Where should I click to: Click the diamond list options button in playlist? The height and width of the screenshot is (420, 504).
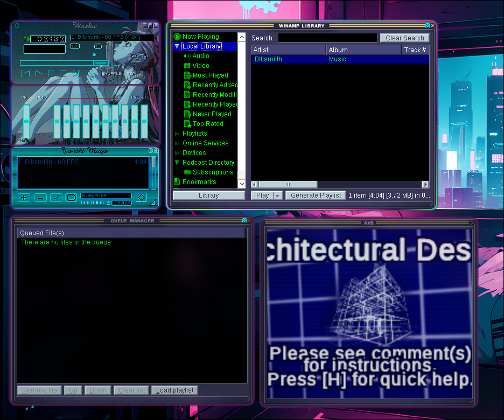[142, 197]
